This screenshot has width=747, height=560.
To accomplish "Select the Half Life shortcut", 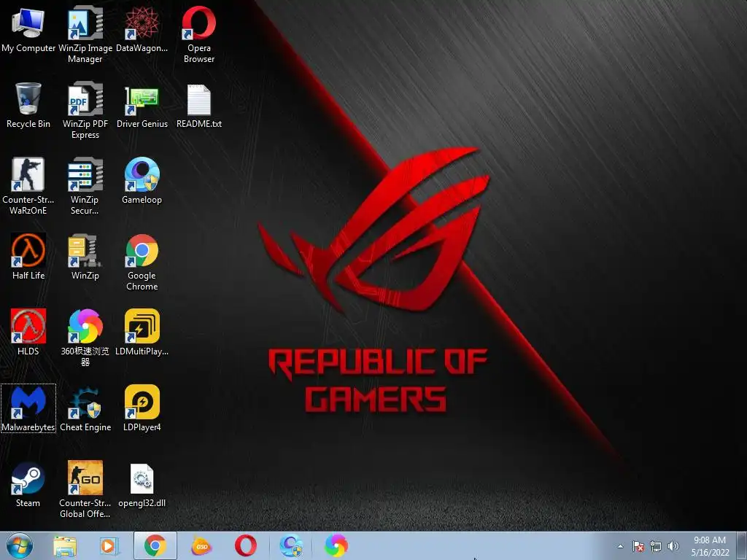I will coord(28,257).
